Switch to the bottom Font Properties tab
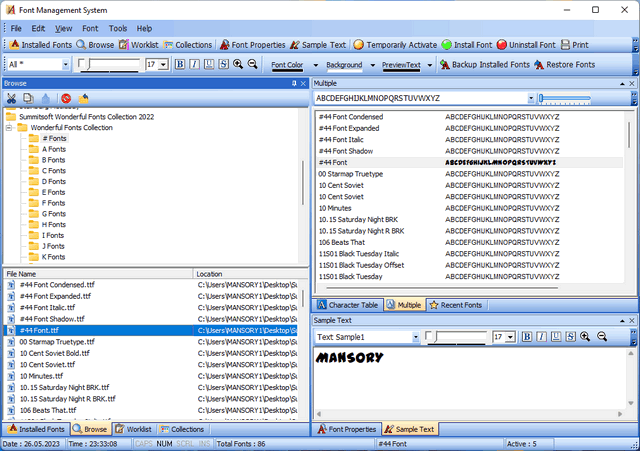Viewport: 640px width, 451px height. click(x=347, y=429)
